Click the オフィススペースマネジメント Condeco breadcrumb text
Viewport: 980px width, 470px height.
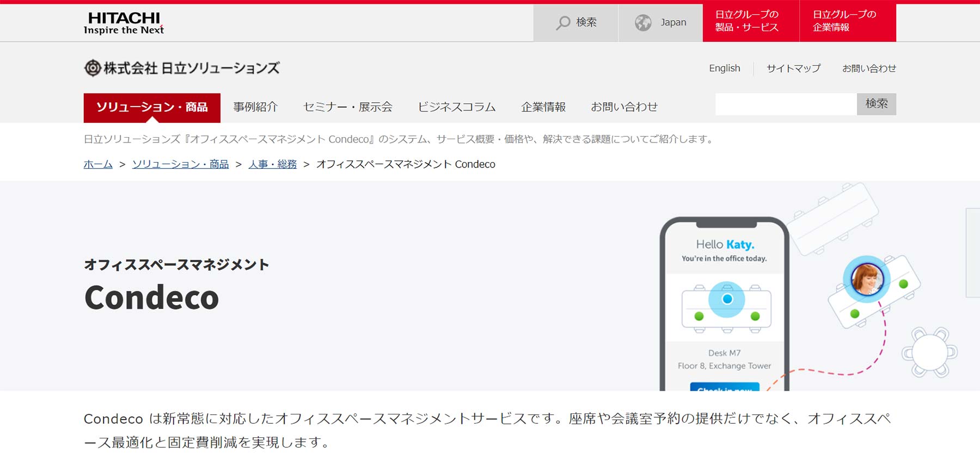point(406,164)
